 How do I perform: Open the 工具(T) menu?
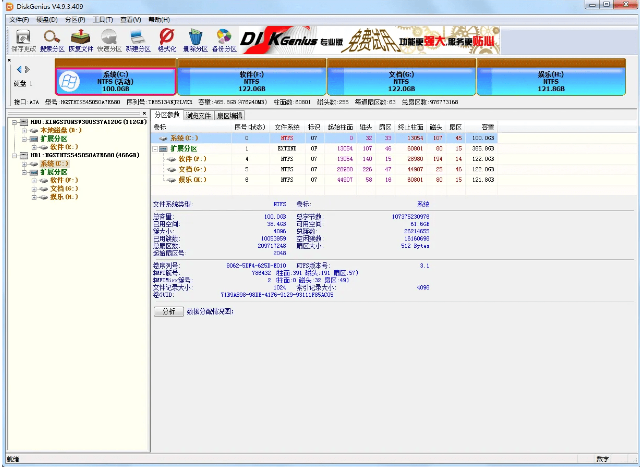pyautogui.click(x=101, y=19)
